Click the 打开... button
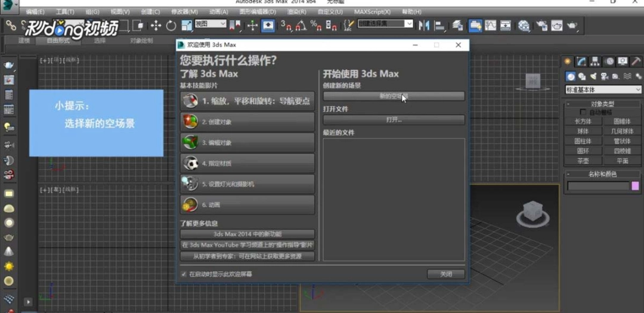644x313 pixels. pos(394,120)
